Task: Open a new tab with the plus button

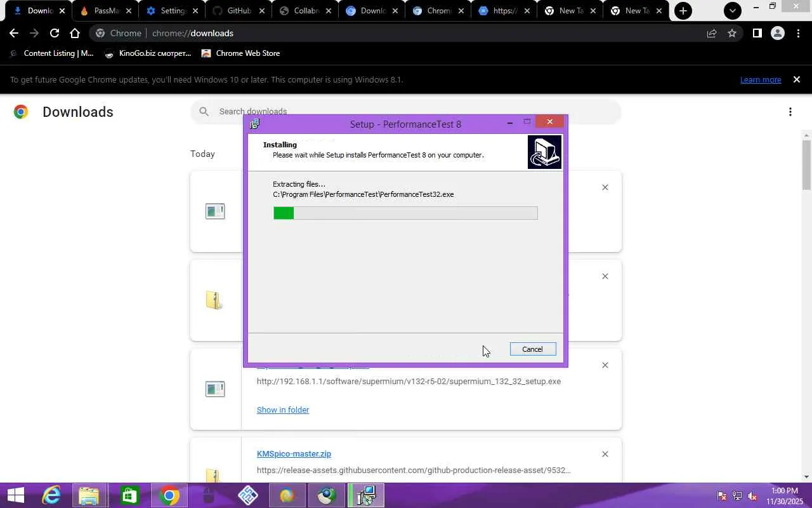Action: coord(683,11)
